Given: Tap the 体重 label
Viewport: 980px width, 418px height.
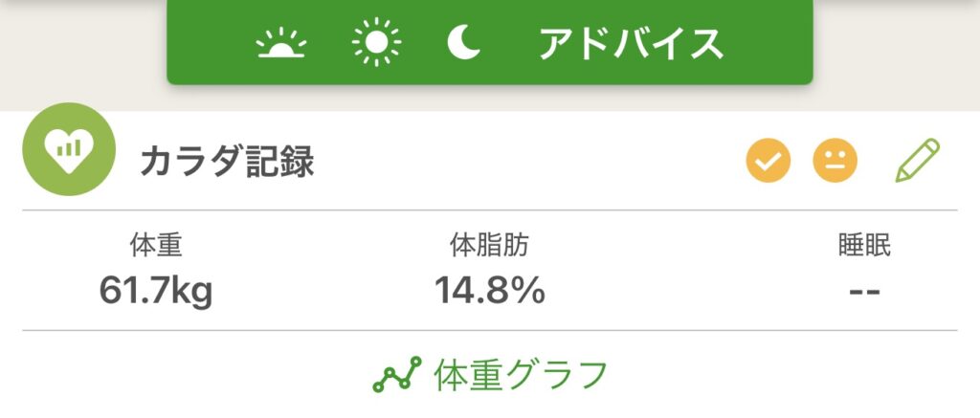Looking at the screenshot, I should [156, 246].
